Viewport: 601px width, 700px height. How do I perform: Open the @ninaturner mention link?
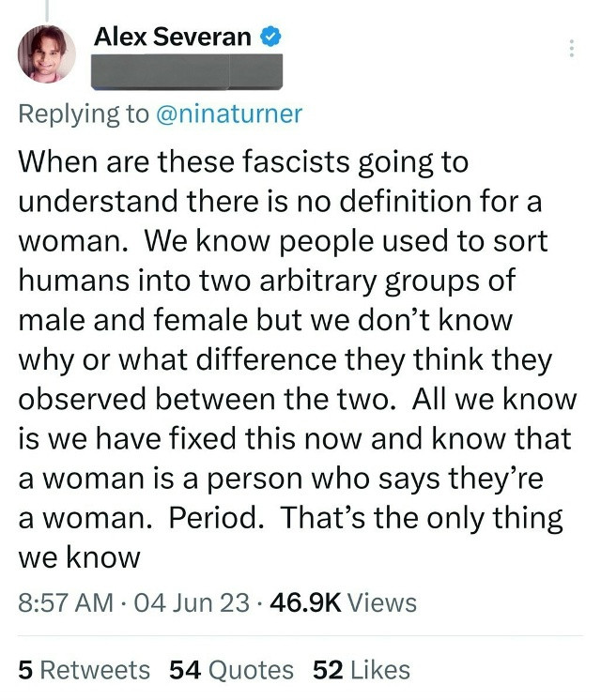click(x=229, y=114)
